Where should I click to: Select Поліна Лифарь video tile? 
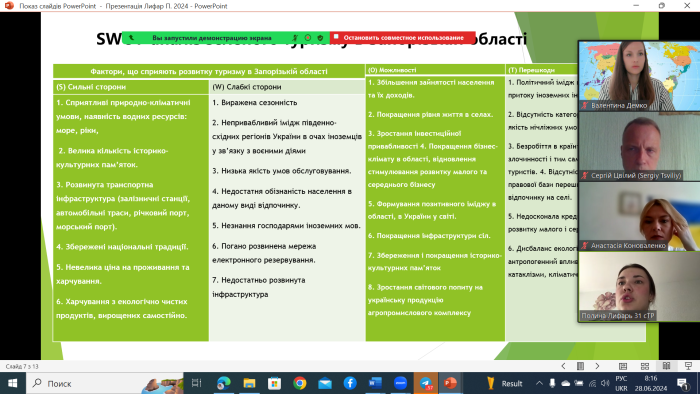pos(639,286)
